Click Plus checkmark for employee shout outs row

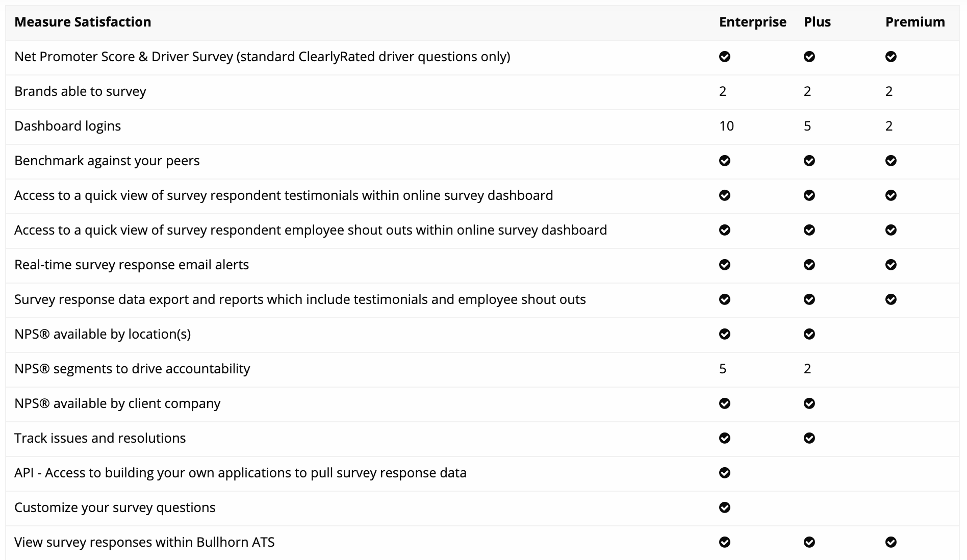pyautogui.click(x=809, y=230)
